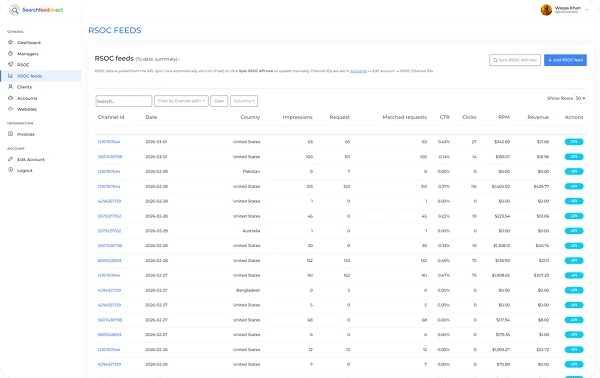Click the $343.89 RPM value
Screen dimensions: 600x378
click(x=502, y=142)
